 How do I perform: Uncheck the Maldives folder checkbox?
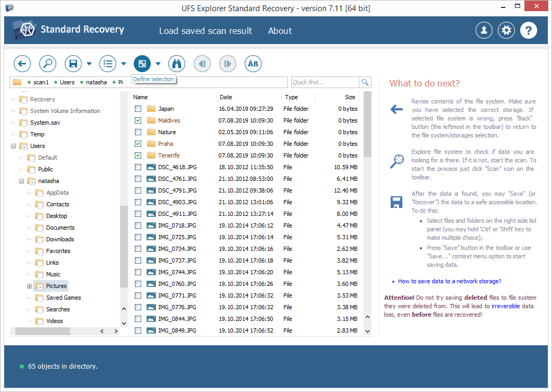point(138,120)
